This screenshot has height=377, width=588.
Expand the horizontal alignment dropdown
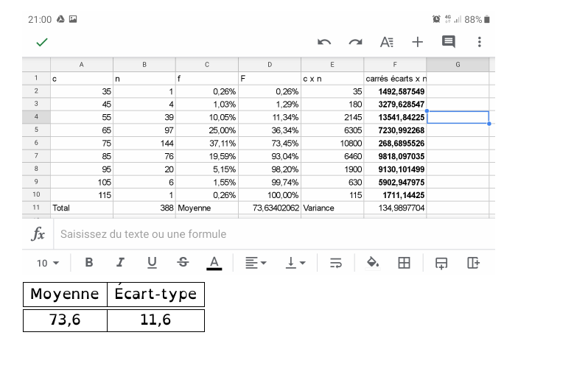point(256,263)
